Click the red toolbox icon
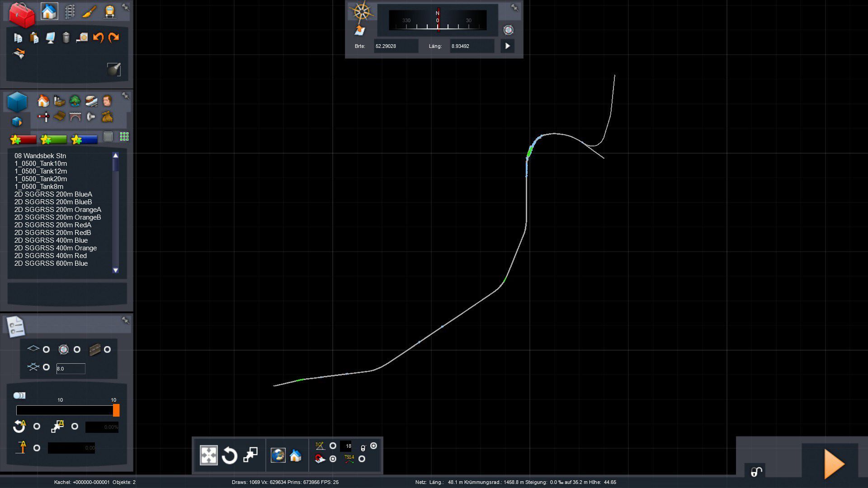The height and width of the screenshot is (488, 868). point(21,15)
